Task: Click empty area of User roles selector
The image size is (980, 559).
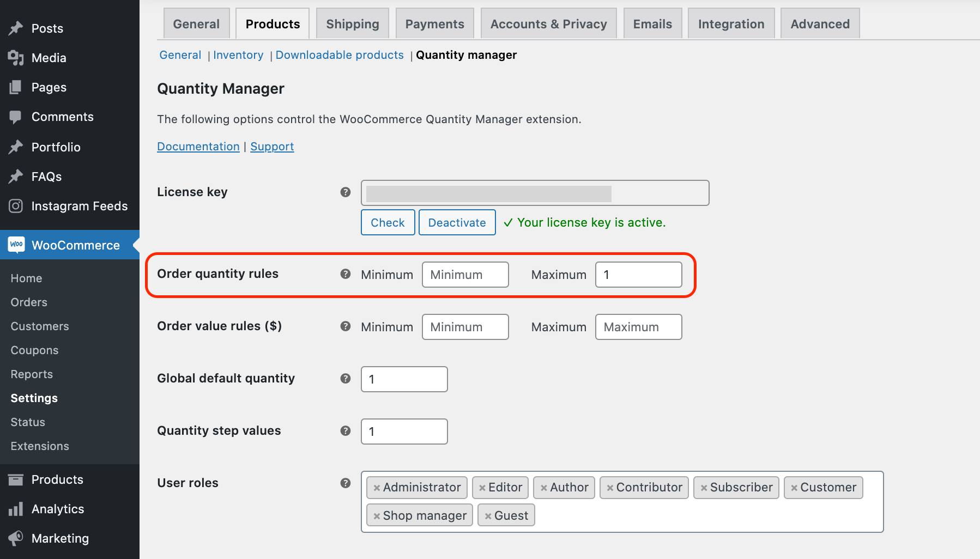Action: (709, 515)
